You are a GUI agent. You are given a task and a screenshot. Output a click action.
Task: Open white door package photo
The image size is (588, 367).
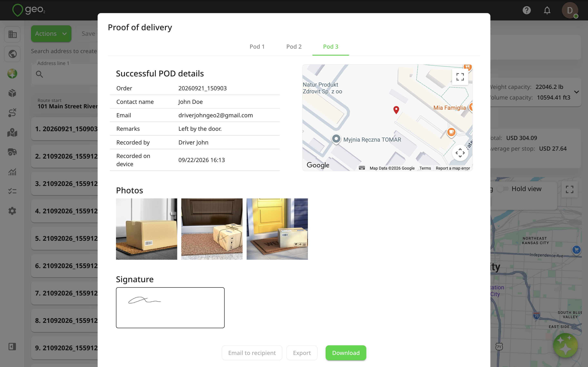click(x=146, y=229)
